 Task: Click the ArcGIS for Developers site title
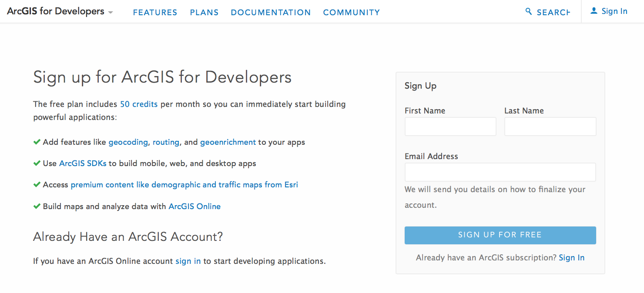pos(56,11)
